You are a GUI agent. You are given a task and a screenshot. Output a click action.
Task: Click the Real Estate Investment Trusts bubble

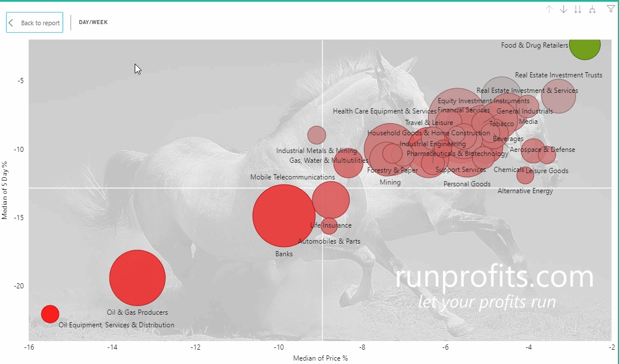point(558,96)
